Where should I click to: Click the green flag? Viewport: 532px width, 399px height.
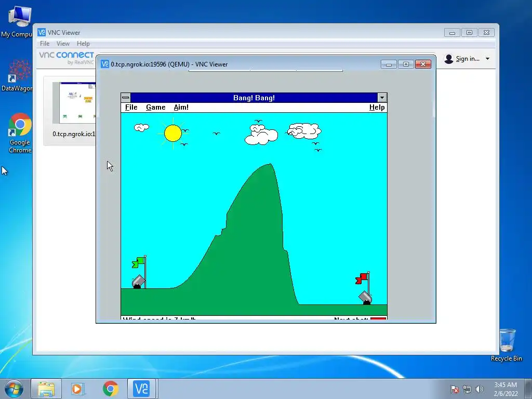click(x=138, y=262)
